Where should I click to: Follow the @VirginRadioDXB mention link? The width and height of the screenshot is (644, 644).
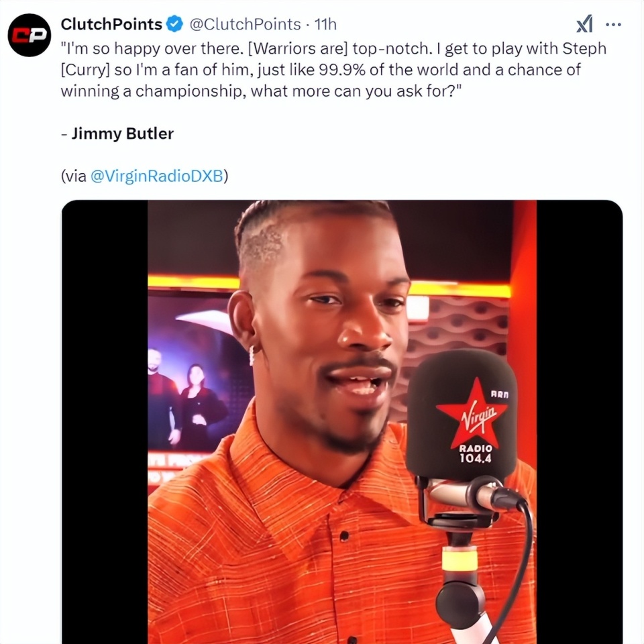tap(156, 176)
